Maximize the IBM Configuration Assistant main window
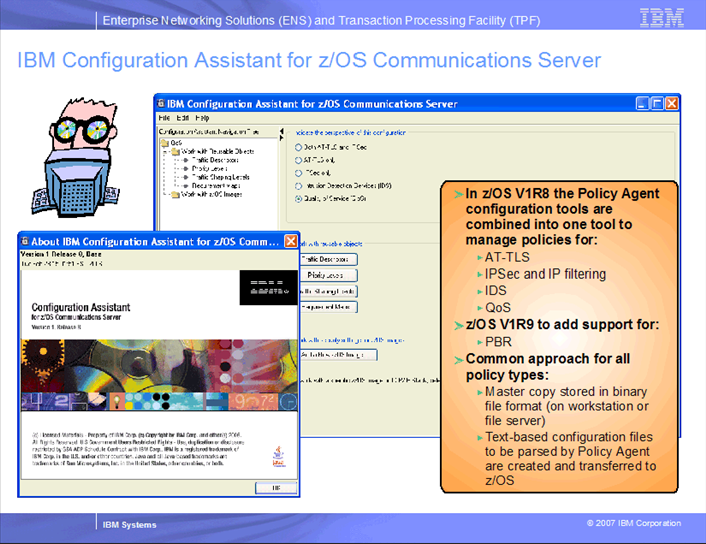Viewport: 706px width, 544px height. click(x=657, y=104)
